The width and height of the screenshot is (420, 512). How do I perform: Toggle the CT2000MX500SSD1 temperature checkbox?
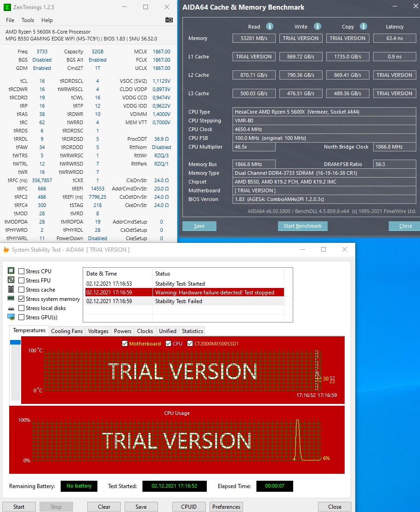pos(190,344)
